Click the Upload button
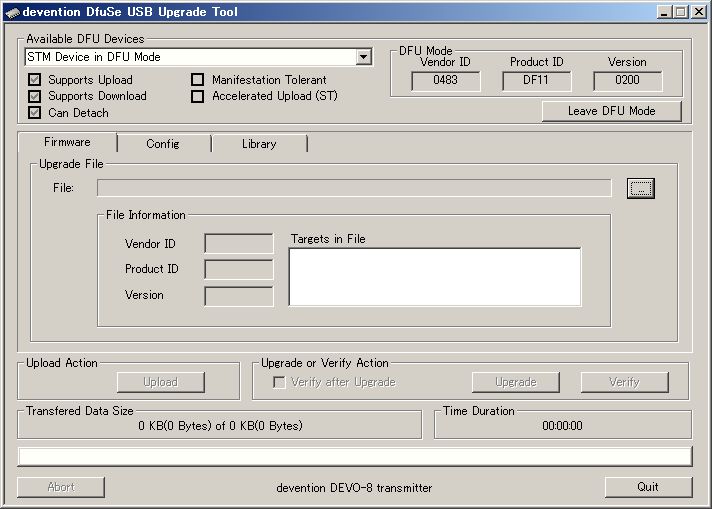The width and height of the screenshot is (712, 509). point(161,382)
